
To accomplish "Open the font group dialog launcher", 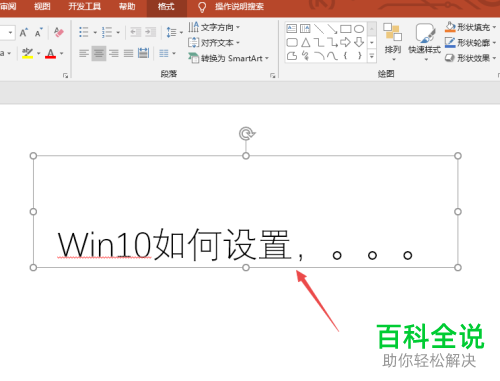I will [65, 76].
